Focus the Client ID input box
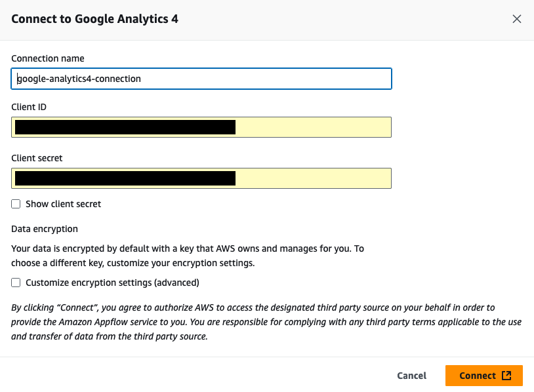The image size is (534, 392). [201, 127]
